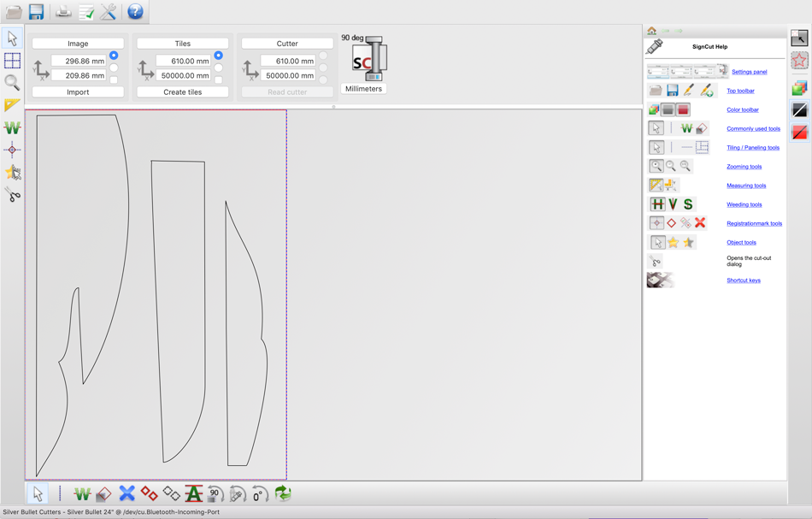Click the 0° rotation reset icon

(260, 494)
